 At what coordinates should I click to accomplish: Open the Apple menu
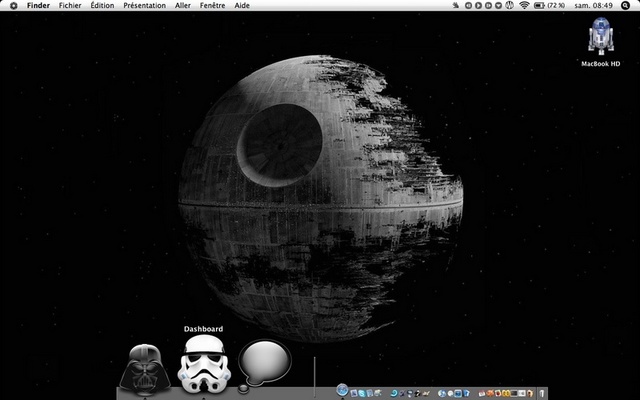(x=13, y=6)
